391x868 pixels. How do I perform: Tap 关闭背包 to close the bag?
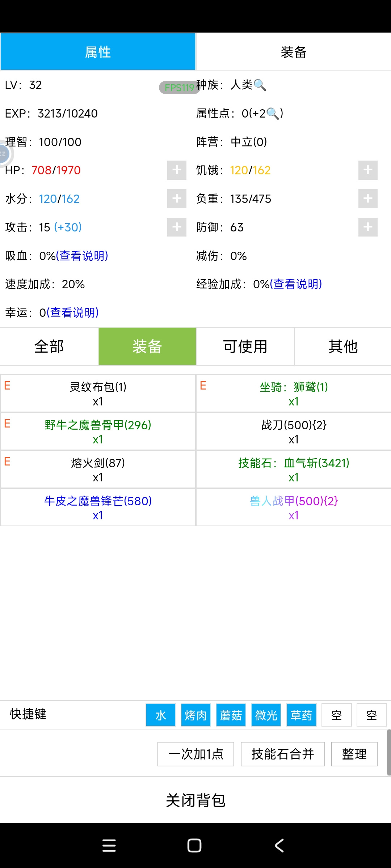pos(195,800)
